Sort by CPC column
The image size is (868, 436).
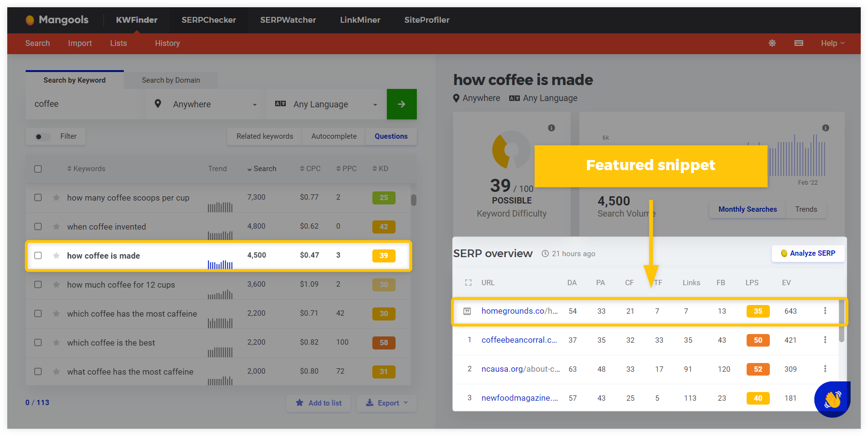(310, 169)
